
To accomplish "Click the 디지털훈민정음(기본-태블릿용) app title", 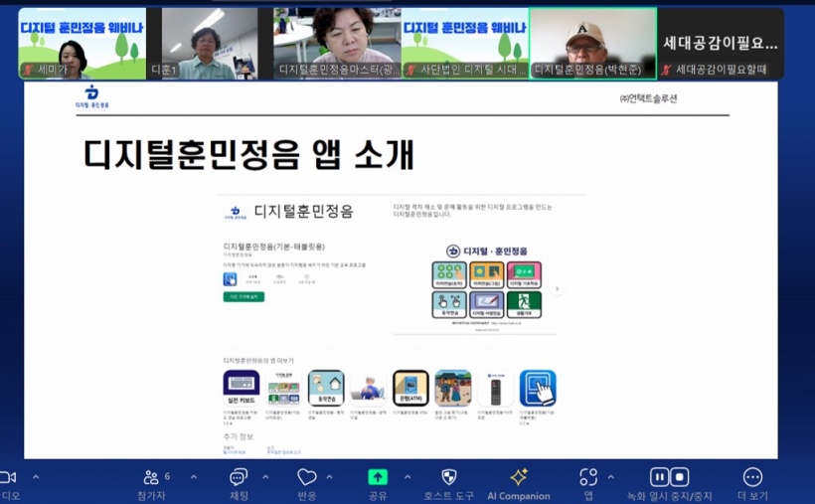I will coord(274,247).
